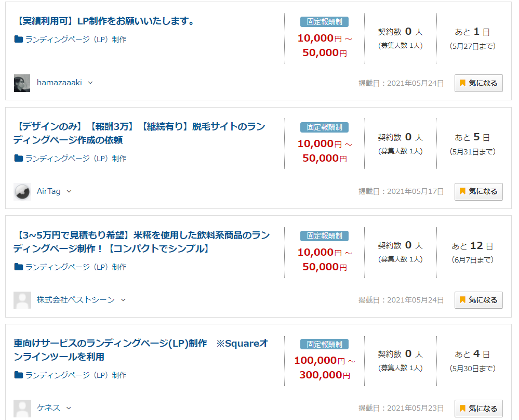519x420 pixels.
Task: Click hamazaaaki's profile avatar
Action: click(x=22, y=83)
